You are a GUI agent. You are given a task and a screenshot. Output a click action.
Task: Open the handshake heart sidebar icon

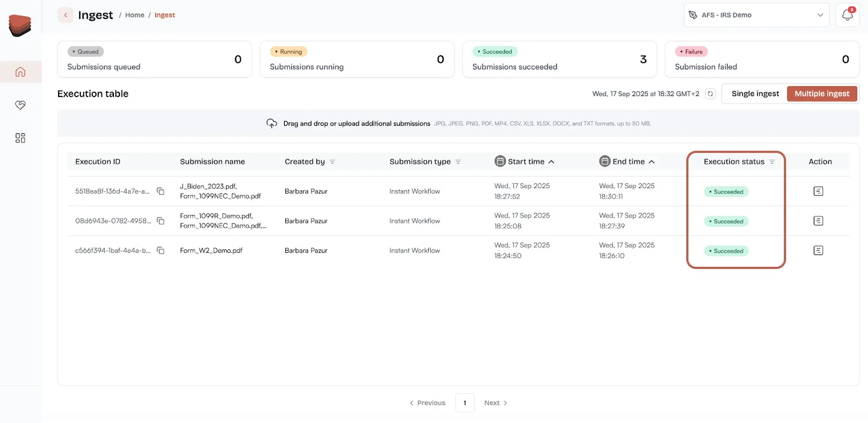click(x=21, y=105)
